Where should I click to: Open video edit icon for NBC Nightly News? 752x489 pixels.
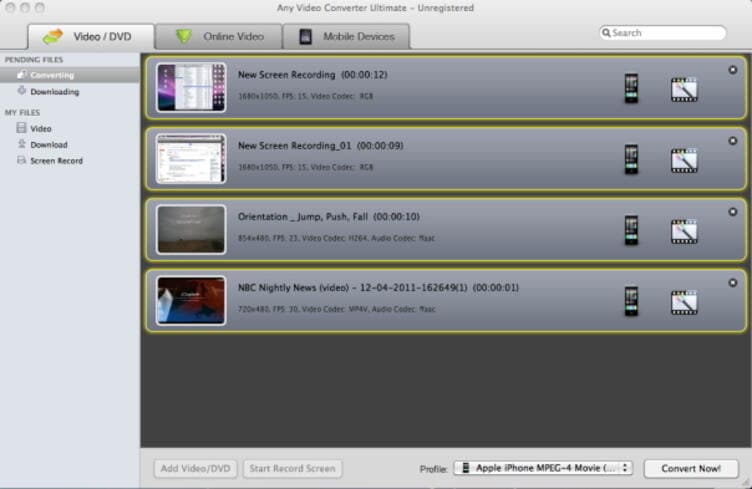click(x=684, y=303)
